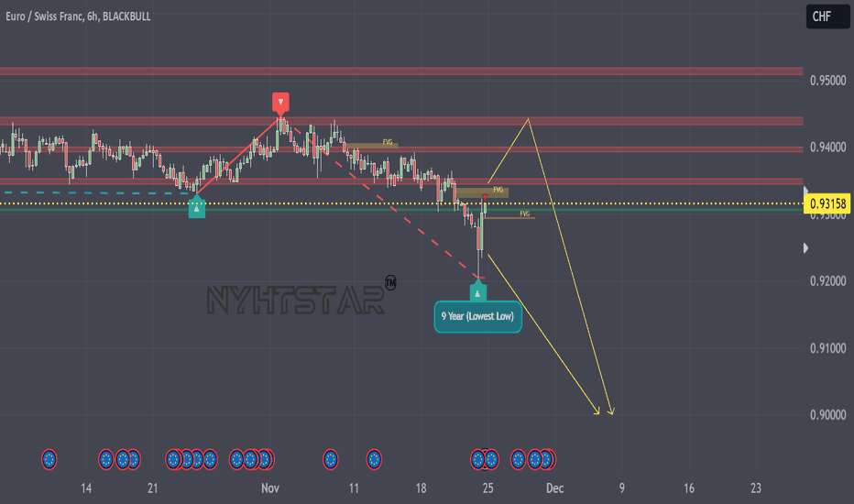Click the '9 Year (Lowest Low)' callout label
Viewport: 854px width, 504px height.
tap(477, 316)
